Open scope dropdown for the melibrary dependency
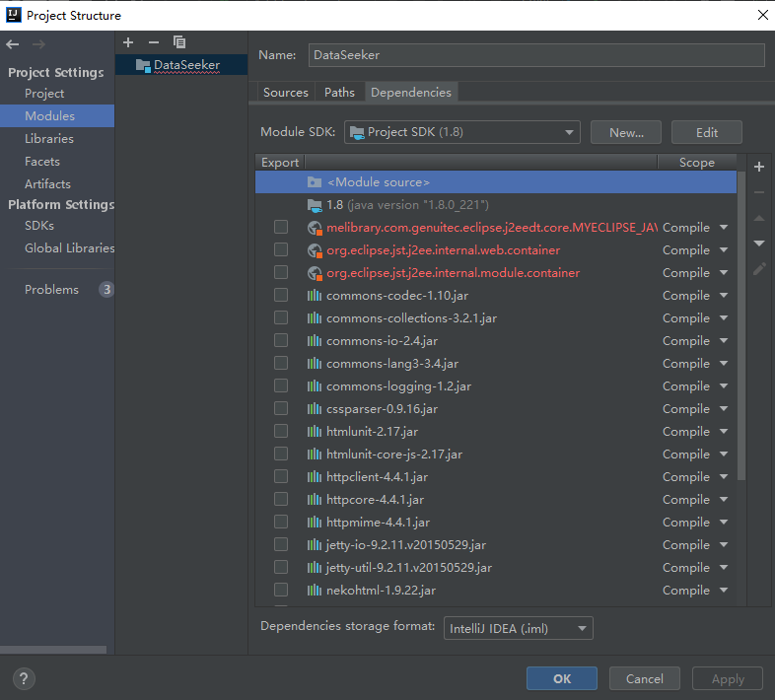Screen dimensions: 775x700 [724, 228]
